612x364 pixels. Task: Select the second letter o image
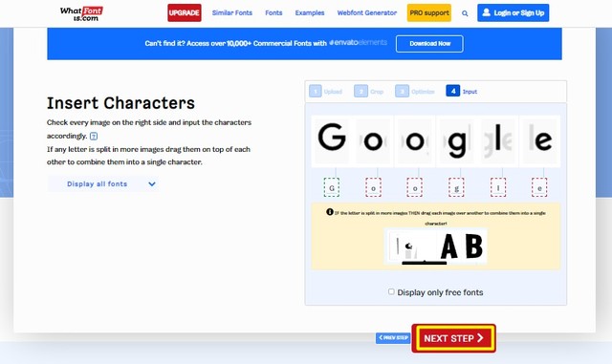point(415,140)
